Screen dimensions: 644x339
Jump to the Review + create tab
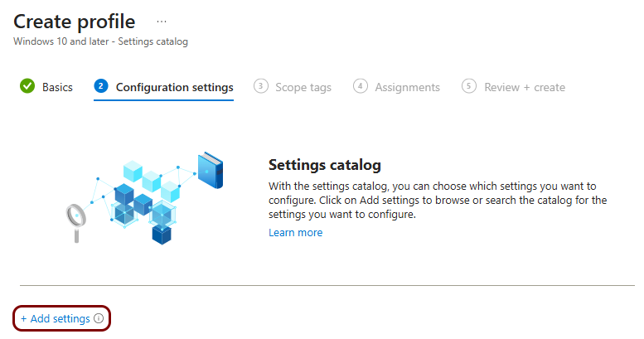pyautogui.click(x=524, y=87)
